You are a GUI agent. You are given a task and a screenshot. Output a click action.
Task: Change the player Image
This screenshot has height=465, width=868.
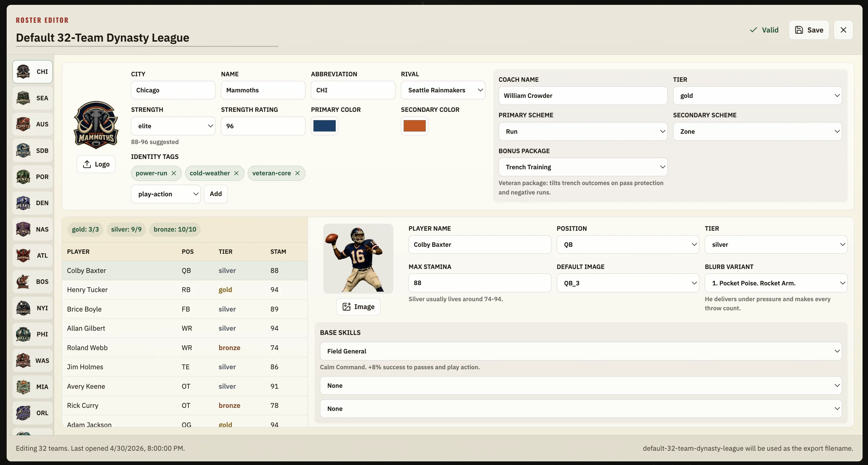pos(358,307)
